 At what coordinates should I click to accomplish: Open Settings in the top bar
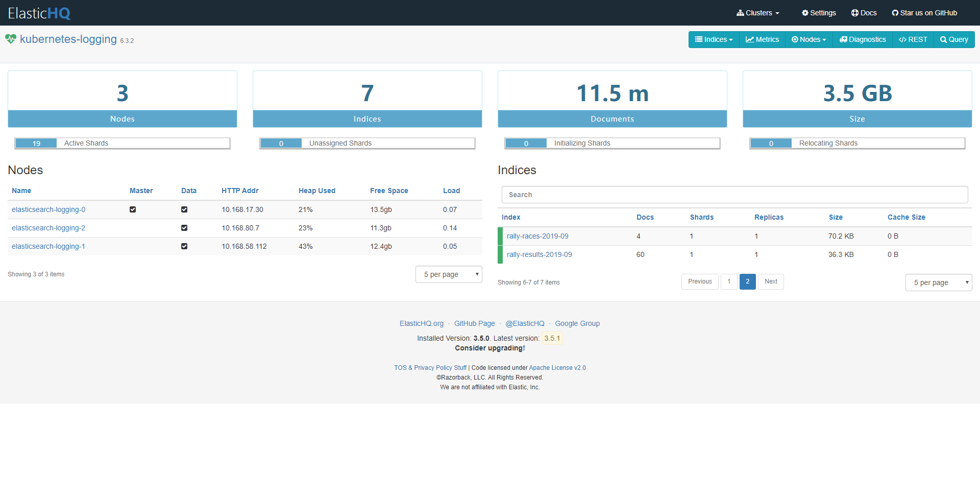coord(819,13)
